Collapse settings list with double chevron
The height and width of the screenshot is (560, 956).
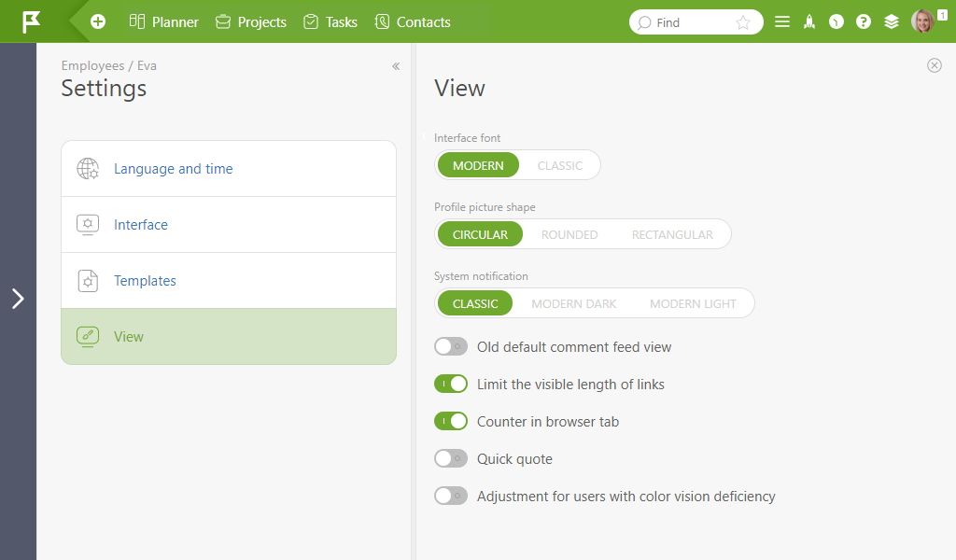coord(396,66)
